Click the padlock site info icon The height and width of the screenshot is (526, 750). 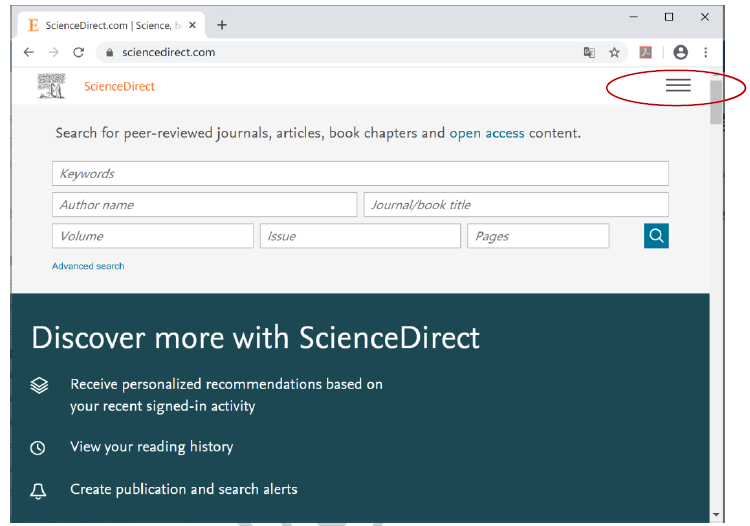tap(110, 53)
